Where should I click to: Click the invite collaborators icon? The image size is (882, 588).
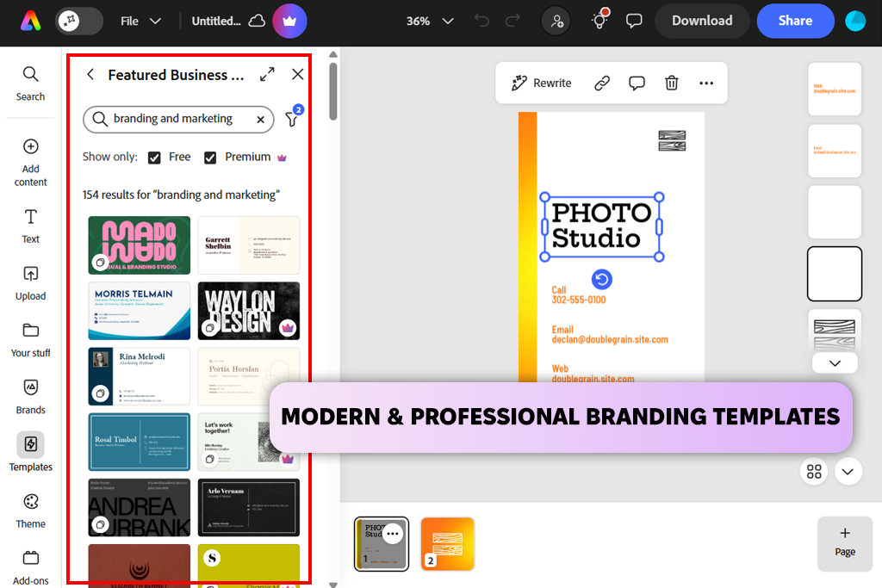point(556,21)
